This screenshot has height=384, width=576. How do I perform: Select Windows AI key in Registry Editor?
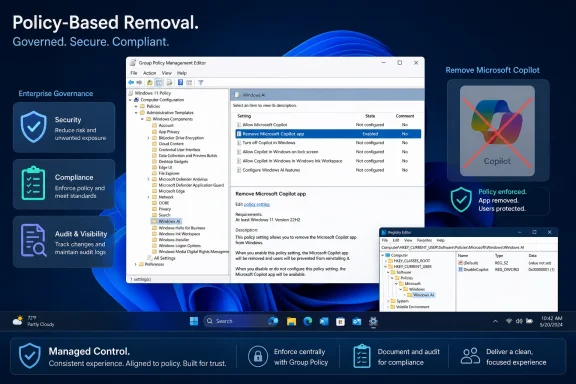(x=421, y=295)
